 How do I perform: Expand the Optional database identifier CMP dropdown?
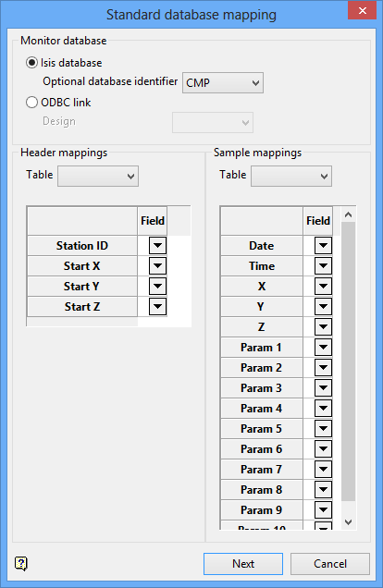coord(223,82)
